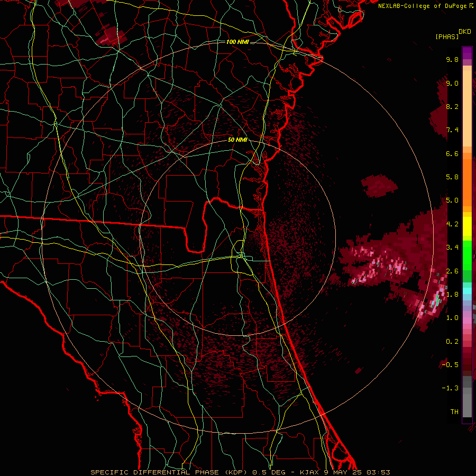Click the [PHAS] units label
The width and height of the screenshot is (476, 476).
click(x=447, y=36)
